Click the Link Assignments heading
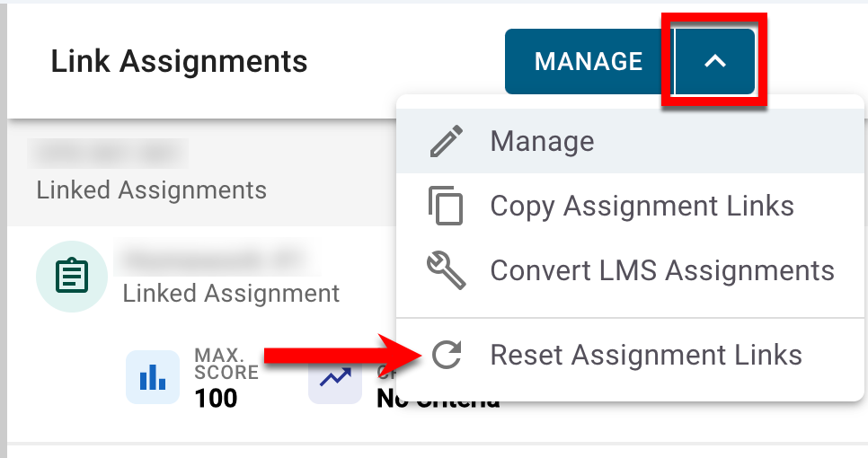 179,61
